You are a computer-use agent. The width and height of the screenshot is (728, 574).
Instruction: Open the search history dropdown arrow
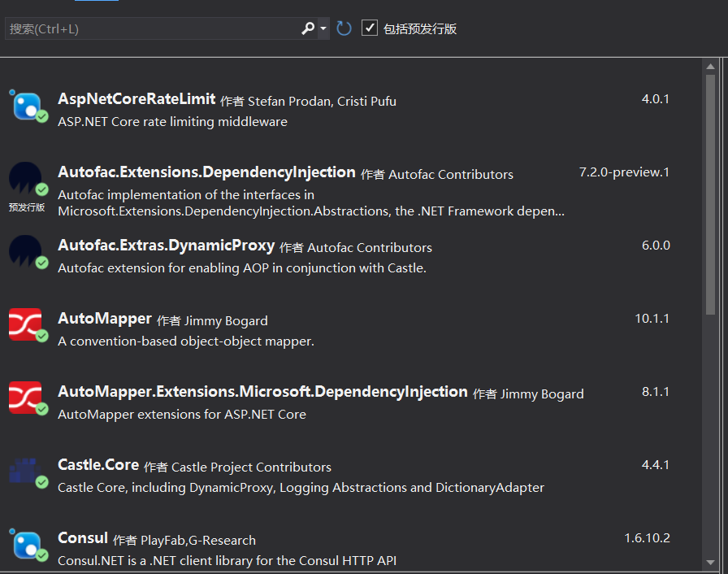pyautogui.click(x=323, y=28)
